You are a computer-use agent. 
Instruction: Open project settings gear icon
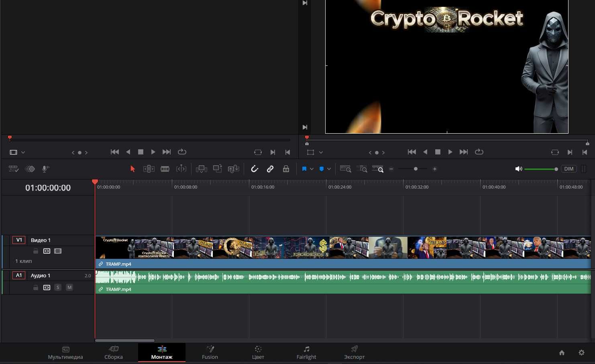click(x=581, y=353)
